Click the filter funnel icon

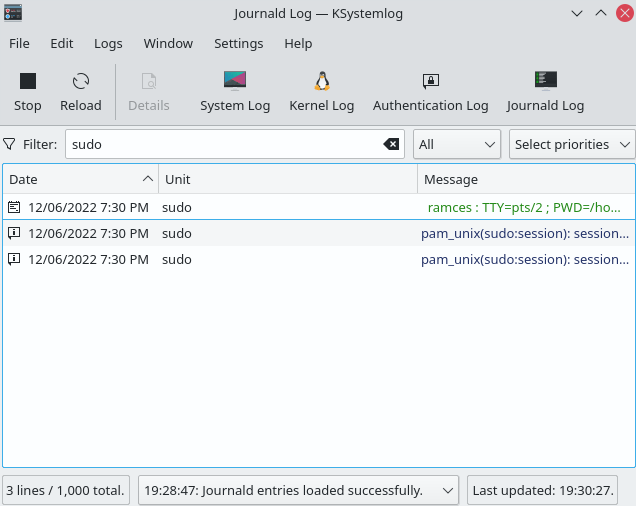point(9,144)
